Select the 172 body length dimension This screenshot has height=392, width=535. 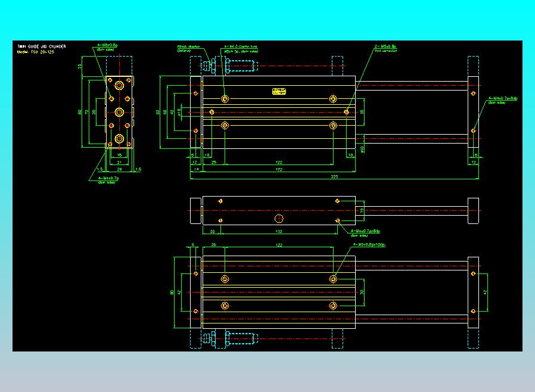coord(279,169)
